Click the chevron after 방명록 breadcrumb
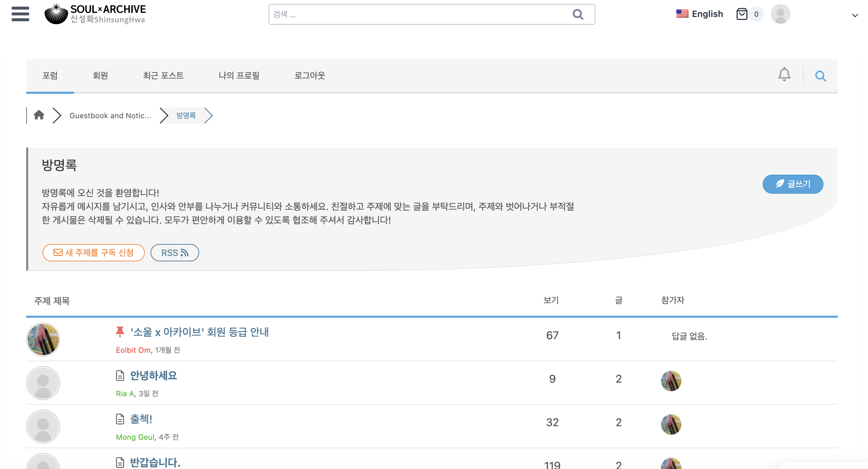Viewport: 868px width, 469px height. coord(208,116)
